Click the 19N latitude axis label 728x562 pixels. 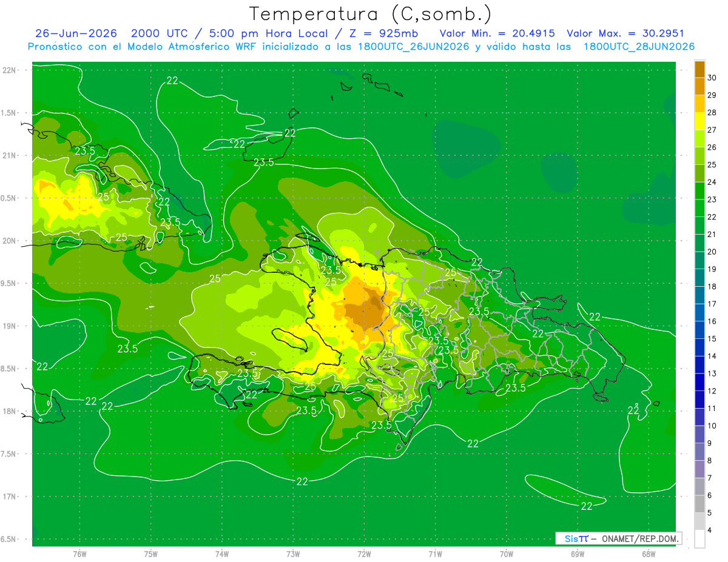coord(10,326)
